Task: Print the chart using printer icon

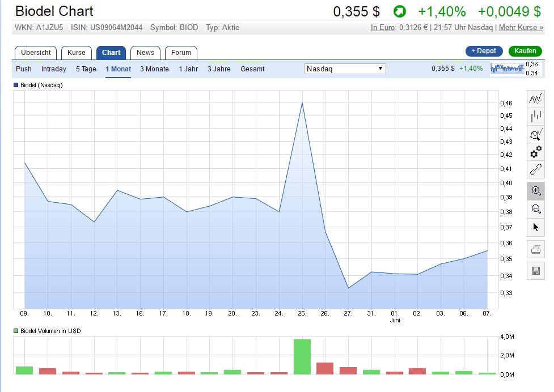Action: tap(536, 250)
